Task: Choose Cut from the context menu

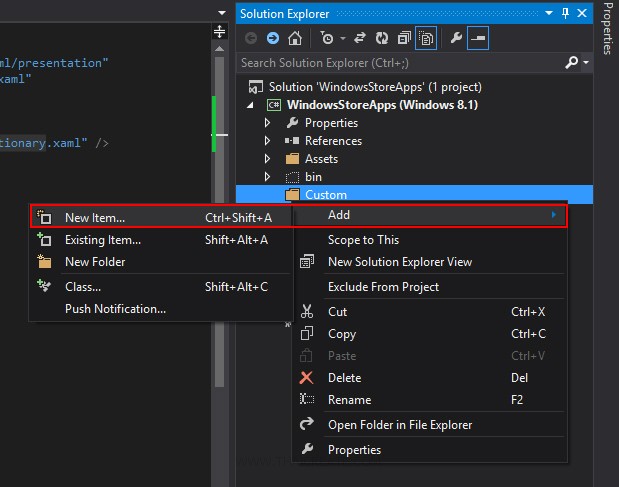Action: 430,312
